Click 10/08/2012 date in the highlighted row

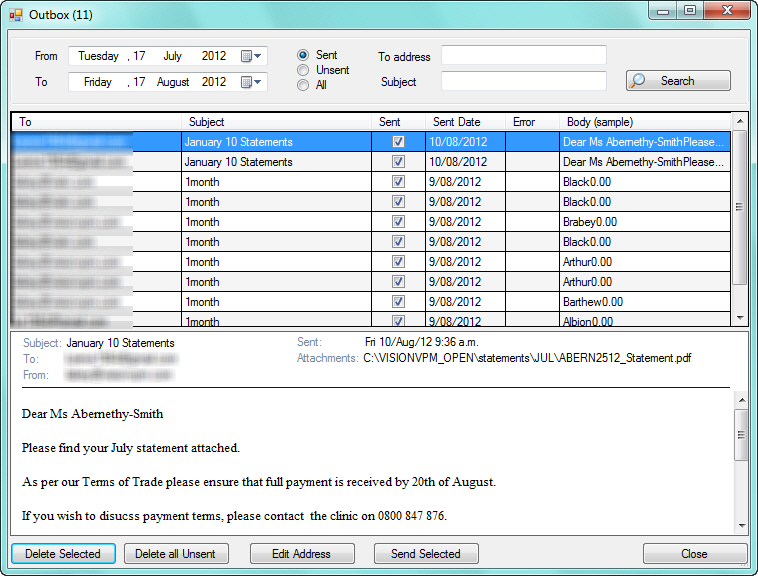465,142
